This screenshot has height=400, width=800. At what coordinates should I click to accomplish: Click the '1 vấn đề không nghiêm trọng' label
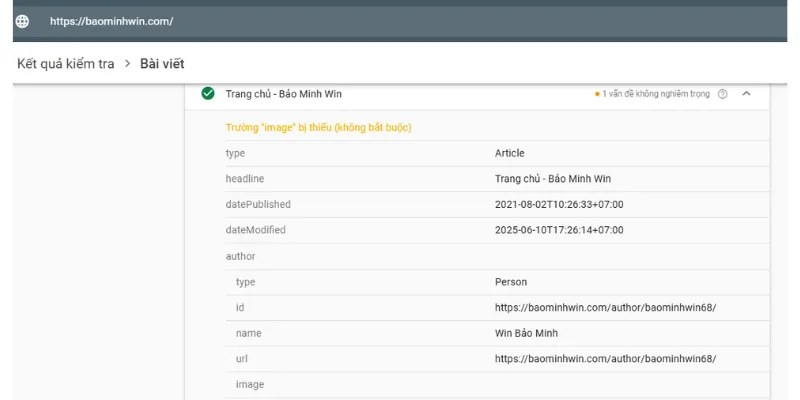point(655,94)
